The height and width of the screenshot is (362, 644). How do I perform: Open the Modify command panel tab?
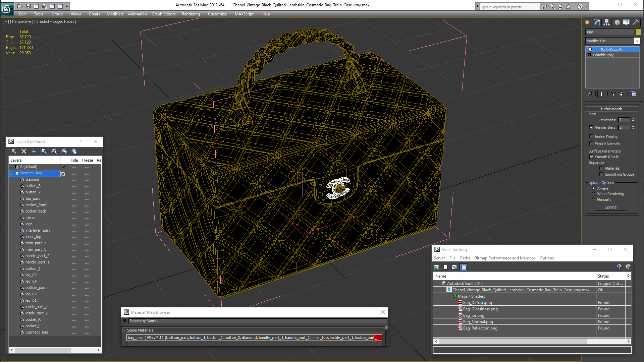[597, 22]
